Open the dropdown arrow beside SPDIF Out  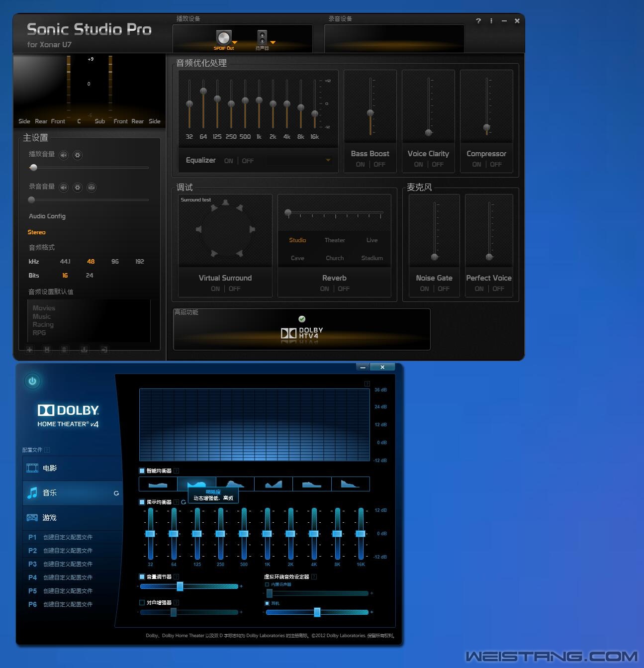pos(235,43)
